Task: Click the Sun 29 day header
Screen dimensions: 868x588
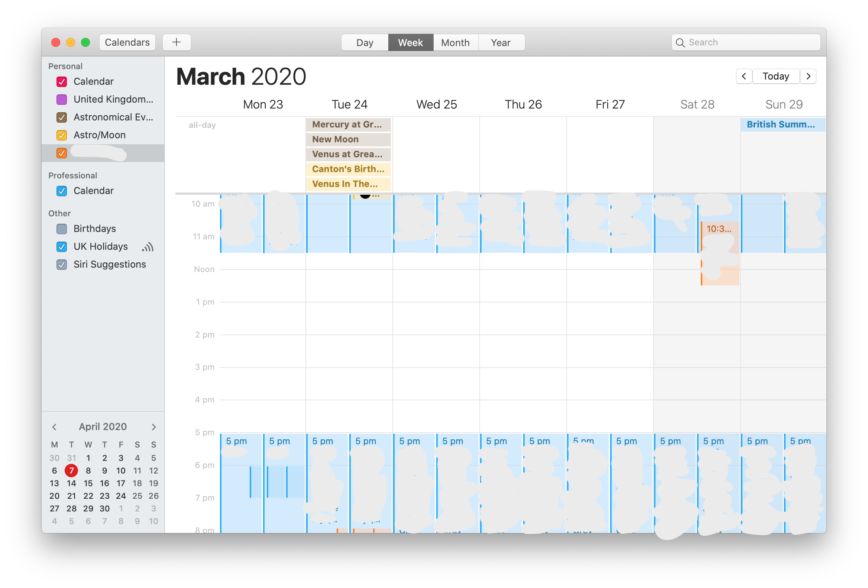Action: tap(784, 104)
